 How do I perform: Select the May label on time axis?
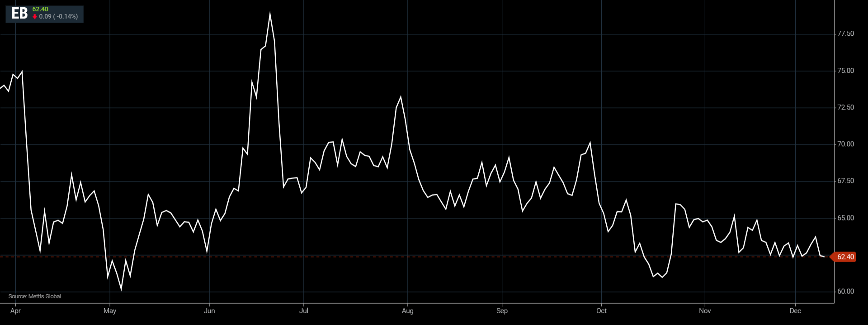[110, 311]
